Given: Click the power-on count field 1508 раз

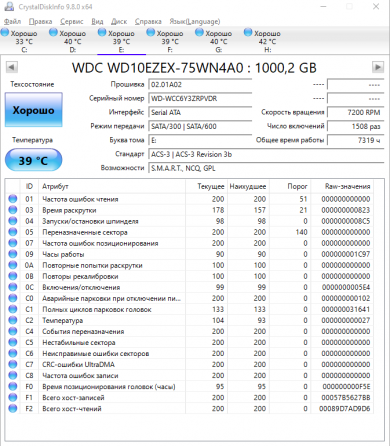Looking at the screenshot, I should 355,127.
